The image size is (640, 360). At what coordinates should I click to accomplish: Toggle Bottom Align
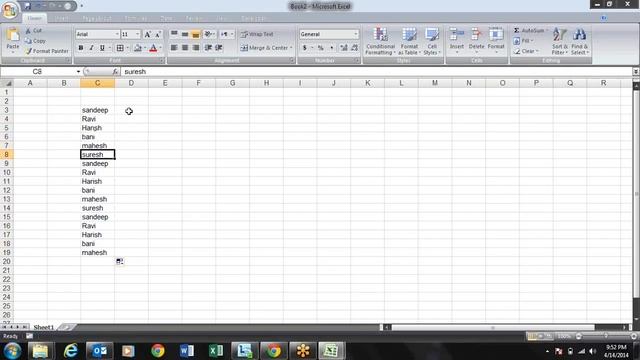point(196,34)
